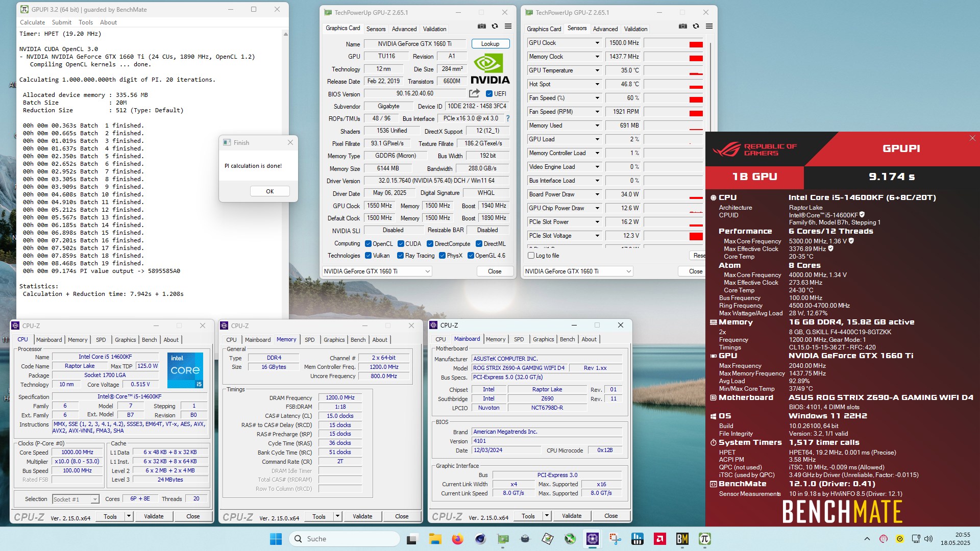Open GPU-Z Graphics Card hamburger menu
The height and width of the screenshot is (551, 980).
coord(508,27)
